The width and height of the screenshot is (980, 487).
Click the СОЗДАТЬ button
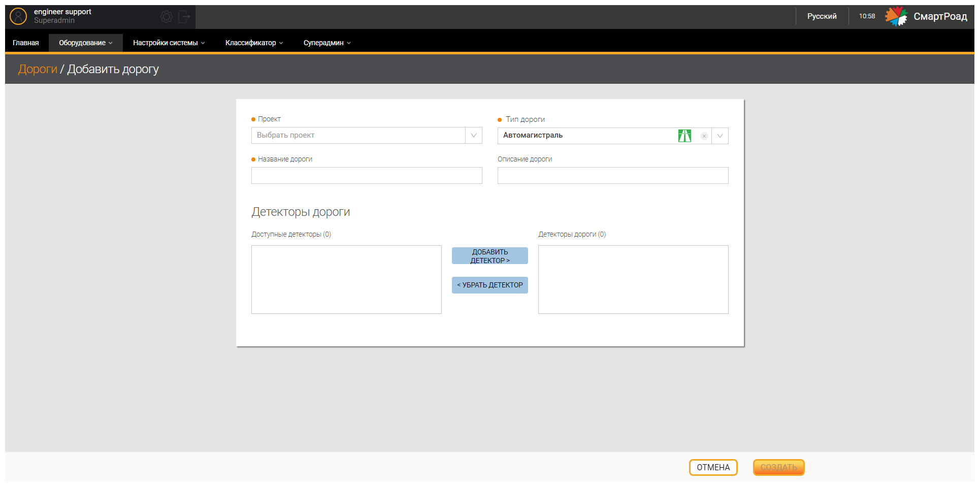click(778, 467)
